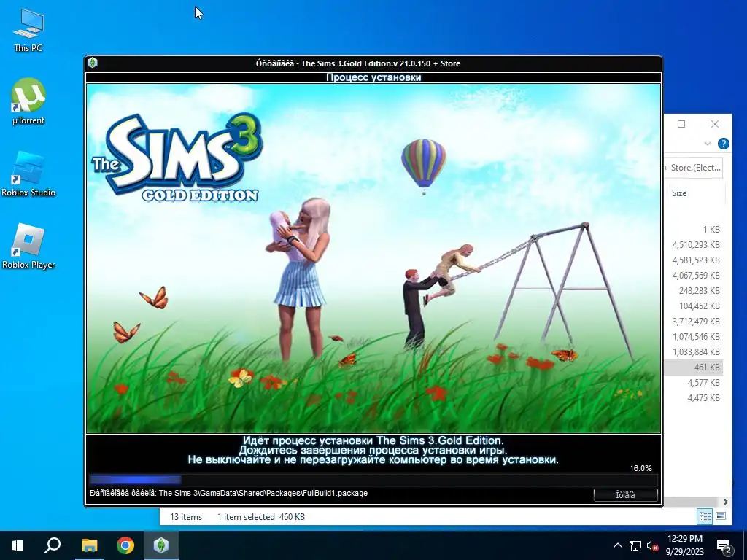
Task: Click the cancel button in the Sims installer
Action: click(625, 495)
